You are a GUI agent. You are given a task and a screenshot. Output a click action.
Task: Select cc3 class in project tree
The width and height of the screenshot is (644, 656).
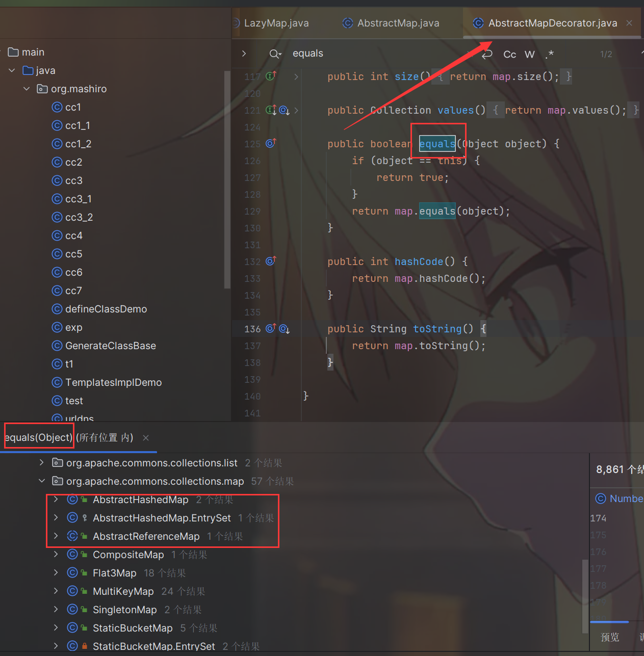point(73,180)
